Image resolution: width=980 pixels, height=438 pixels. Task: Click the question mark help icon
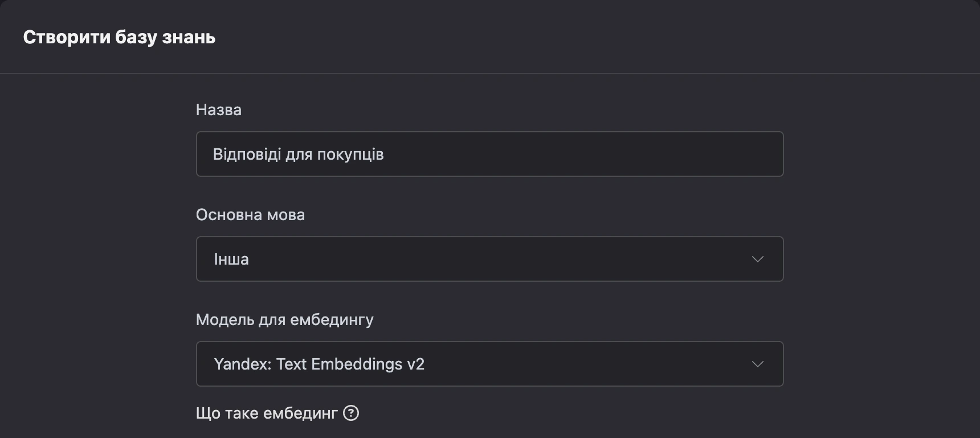coord(351,413)
